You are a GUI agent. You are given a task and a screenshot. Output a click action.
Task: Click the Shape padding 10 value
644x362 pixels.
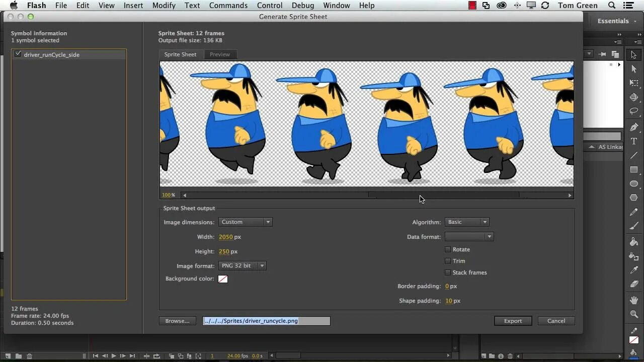pos(449,301)
